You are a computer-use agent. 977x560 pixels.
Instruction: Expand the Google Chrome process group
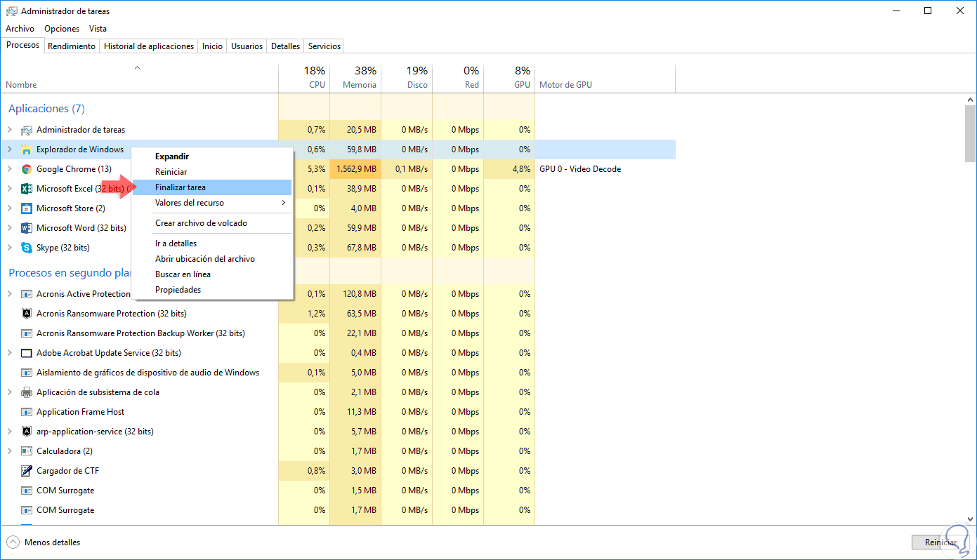(10, 169)
